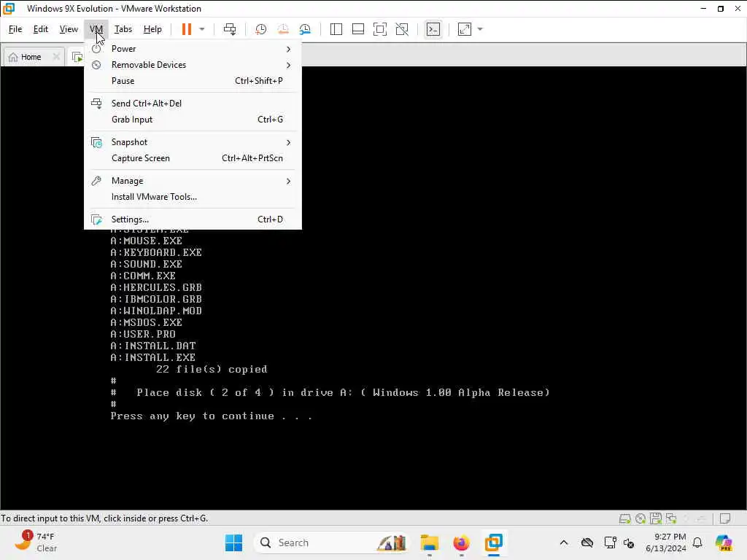Click the Power submenu chevron arrow
The image size is (747, 560).
point(288,49)
